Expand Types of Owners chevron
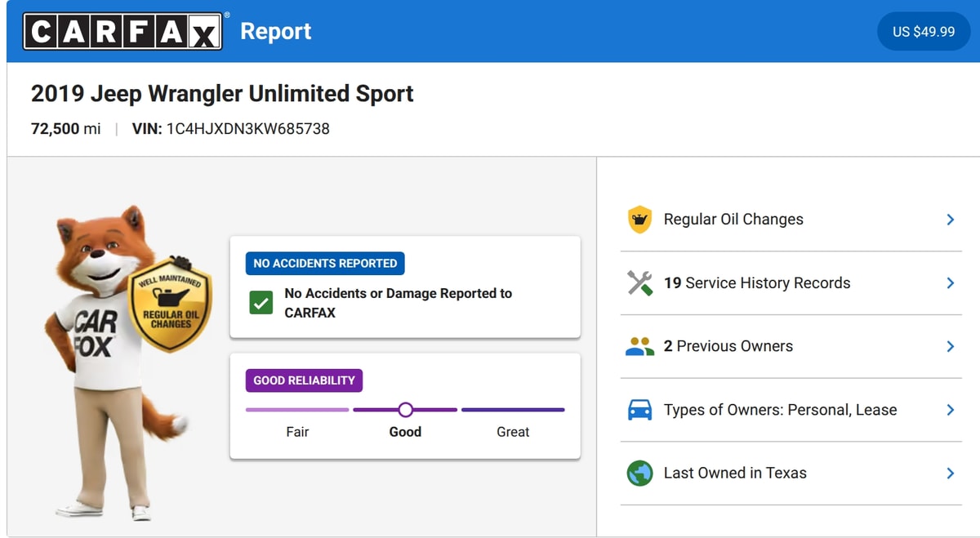This screenshot has width=980, height=538. tap(950, 410)
